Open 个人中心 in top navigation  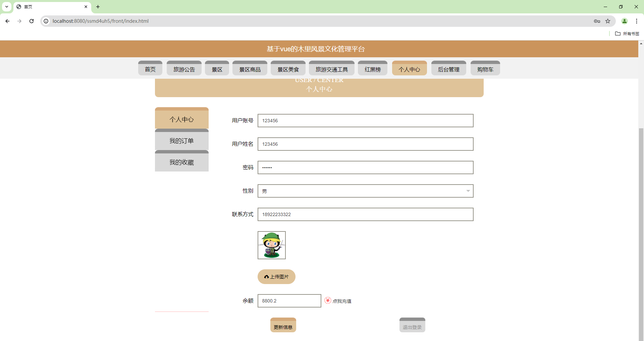click(x=410, y=68)
